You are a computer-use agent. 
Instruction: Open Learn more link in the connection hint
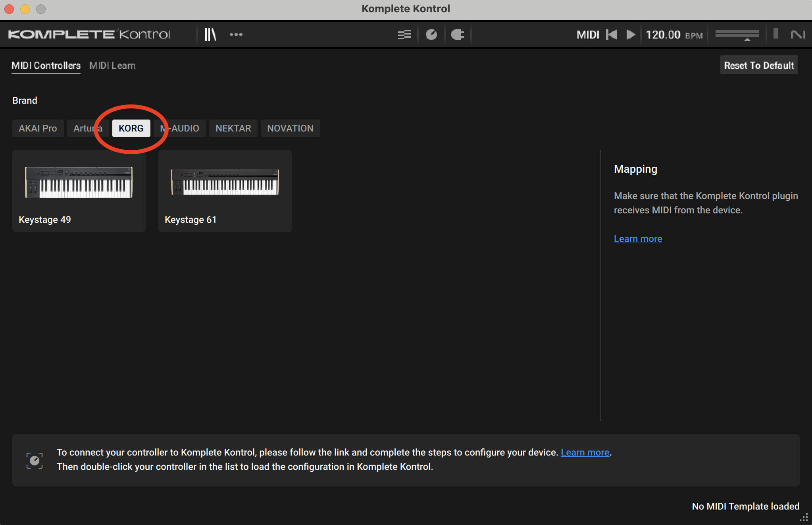click(585, 452)
